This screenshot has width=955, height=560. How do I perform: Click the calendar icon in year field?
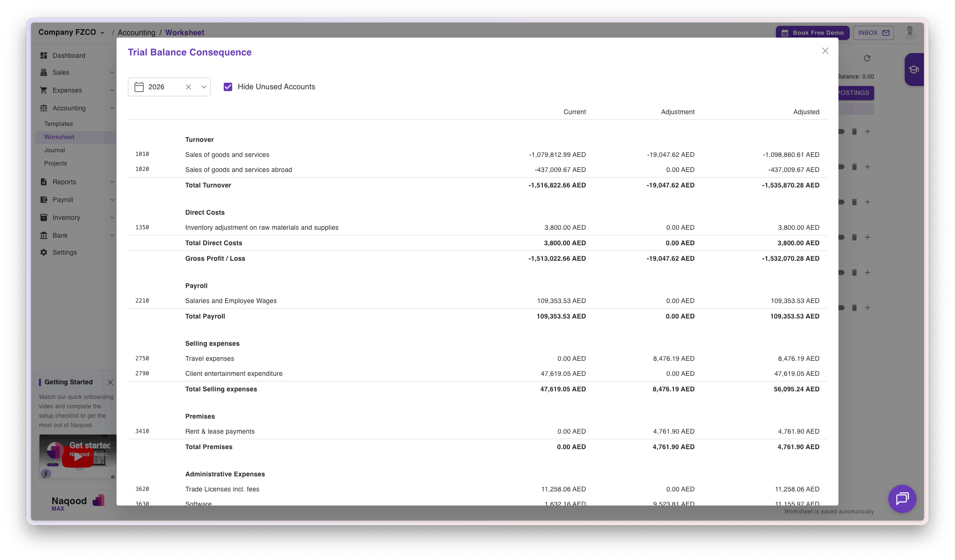139,87
